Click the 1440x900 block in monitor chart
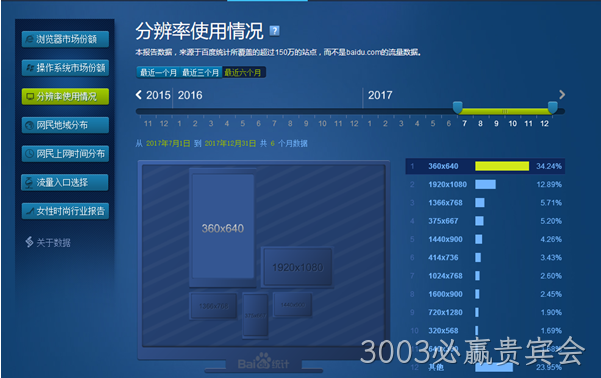The image size is (601, 378). [x=292, y=304]
